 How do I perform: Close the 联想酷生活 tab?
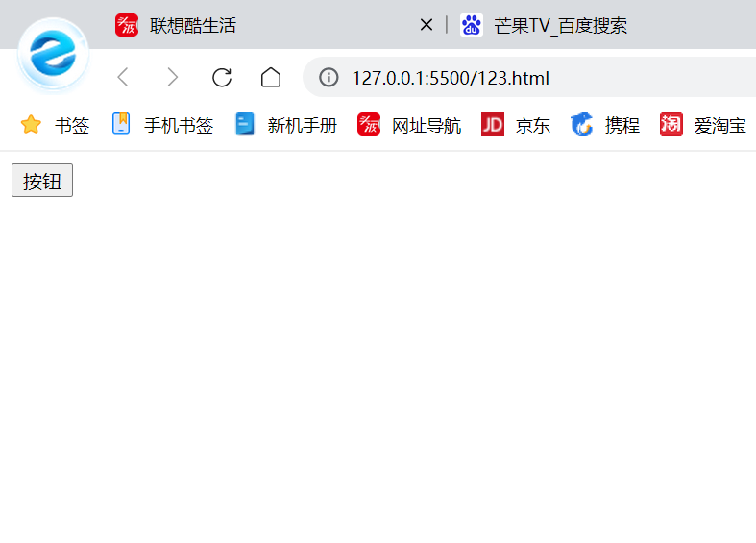[427, 25]
